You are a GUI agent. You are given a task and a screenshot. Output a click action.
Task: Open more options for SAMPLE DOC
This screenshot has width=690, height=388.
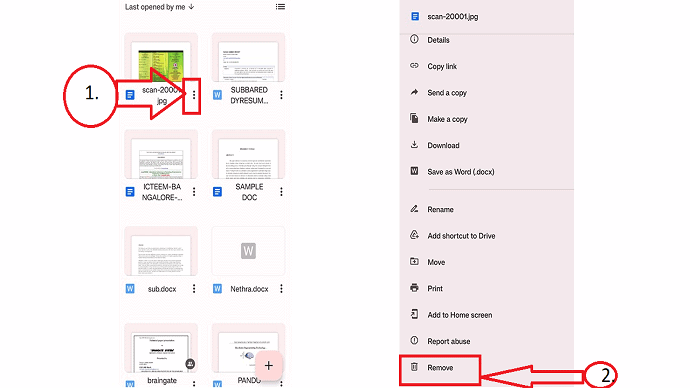pos(281,192)
